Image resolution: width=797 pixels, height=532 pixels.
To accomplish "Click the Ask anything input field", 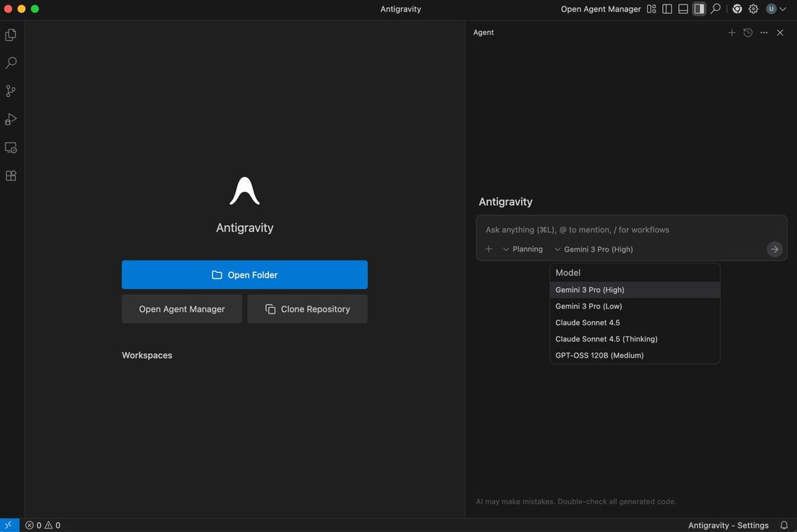I will coord(631,230).
